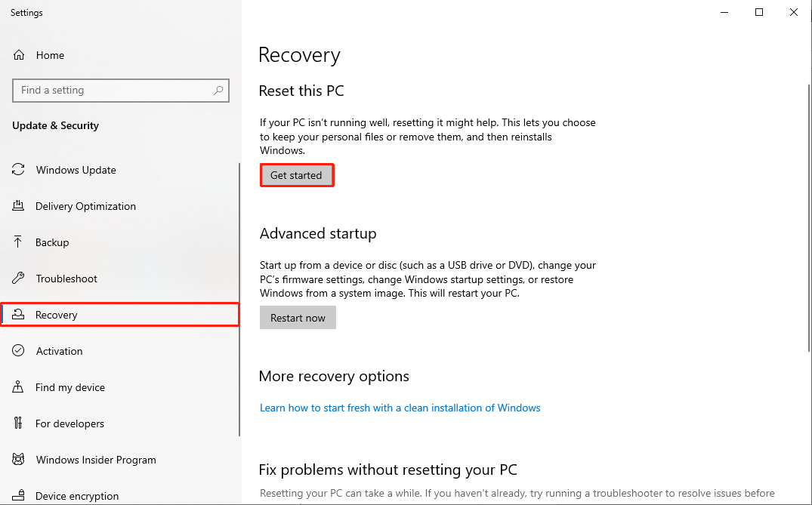
Task: Go to Windows Update section
Action: (x=76, y=170)
